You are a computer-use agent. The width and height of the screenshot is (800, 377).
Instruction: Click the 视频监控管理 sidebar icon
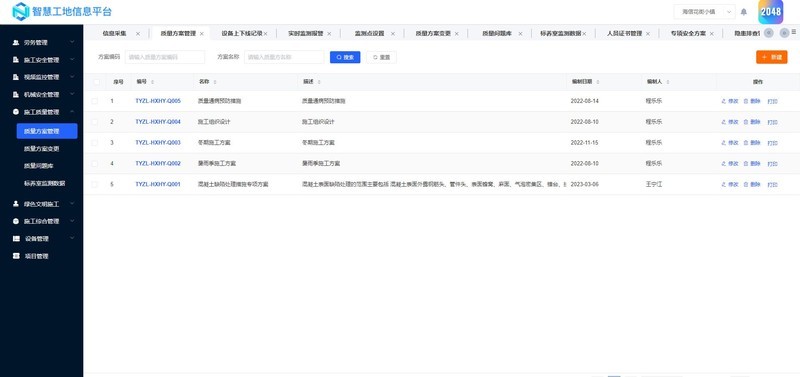pos(16,77)
